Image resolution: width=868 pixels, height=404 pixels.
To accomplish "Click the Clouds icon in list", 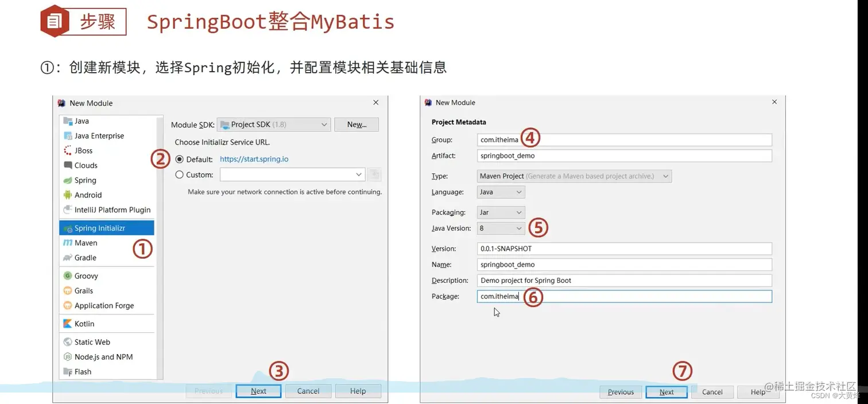I will pyautogui.click(x=68, y=165).
